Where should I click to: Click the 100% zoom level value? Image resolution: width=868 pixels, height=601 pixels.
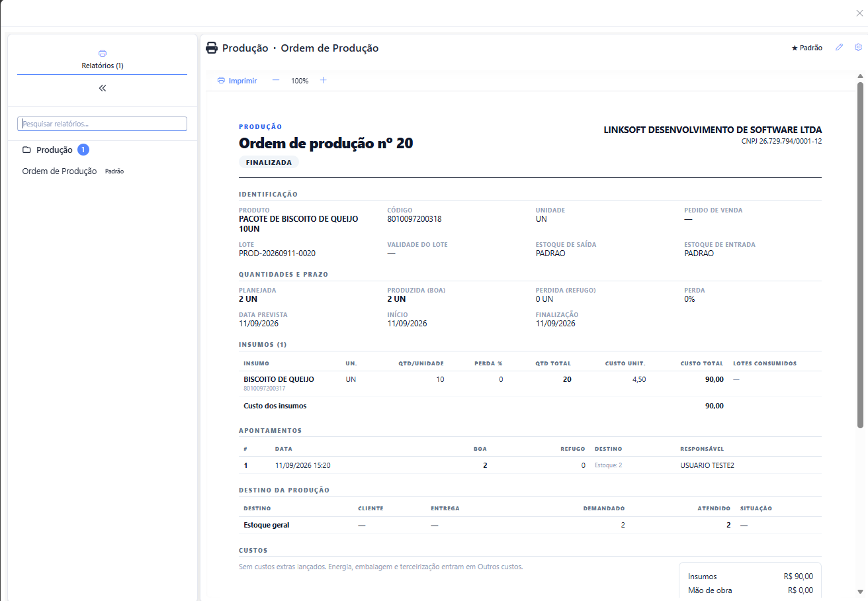click(x=300, y=81)
